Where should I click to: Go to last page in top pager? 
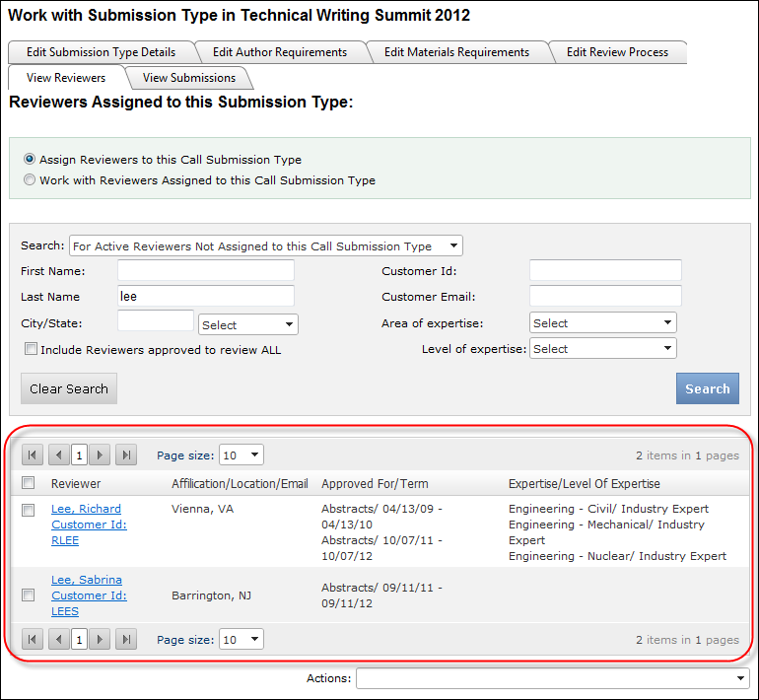(x=125, y=455)
